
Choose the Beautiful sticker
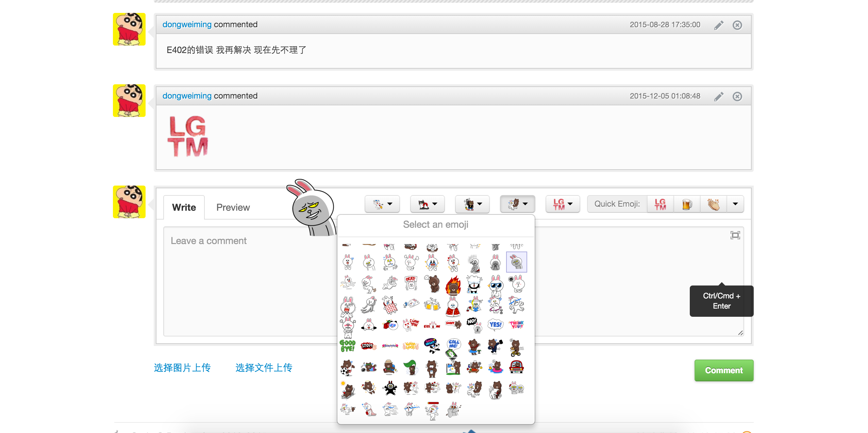[390, 346]
